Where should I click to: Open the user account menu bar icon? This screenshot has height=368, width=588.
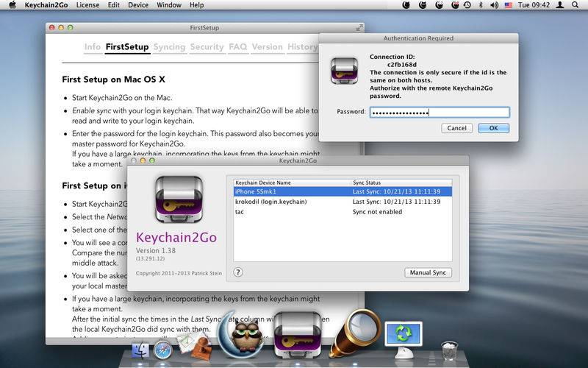coord(560,5)
